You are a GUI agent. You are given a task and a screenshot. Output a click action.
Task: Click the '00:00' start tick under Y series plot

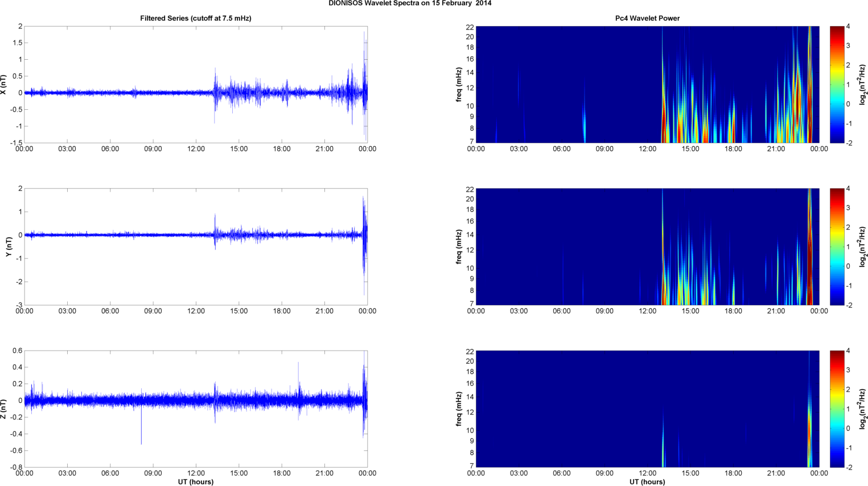point(24,311)
